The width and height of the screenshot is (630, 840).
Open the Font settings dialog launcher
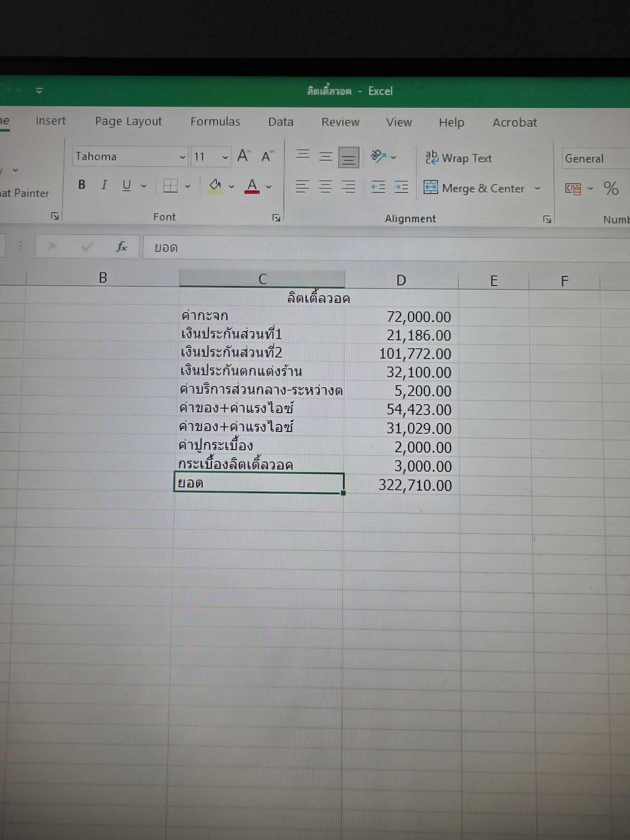(x=276, y=217)
